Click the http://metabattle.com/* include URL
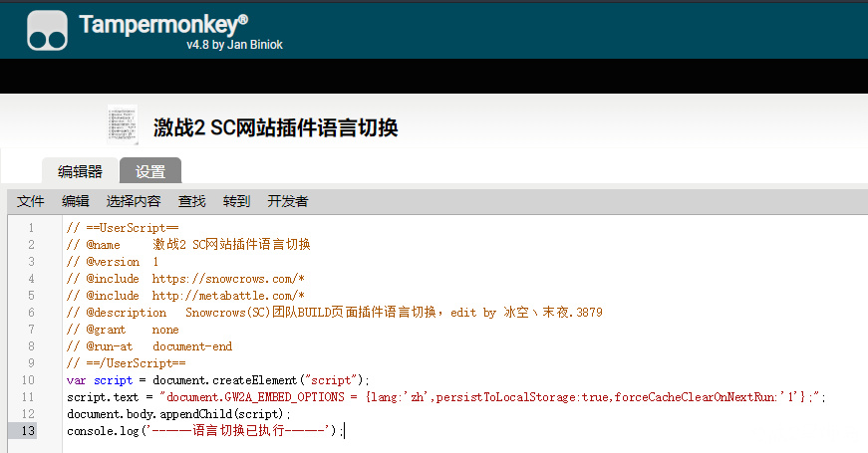The height and width of the screenshot is (453, 868). point(228,296)
